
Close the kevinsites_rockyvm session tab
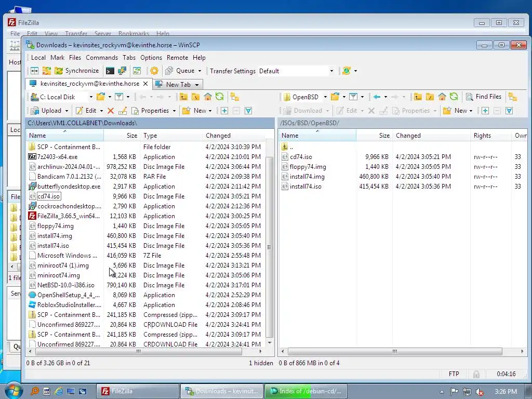tap(145, 84)
